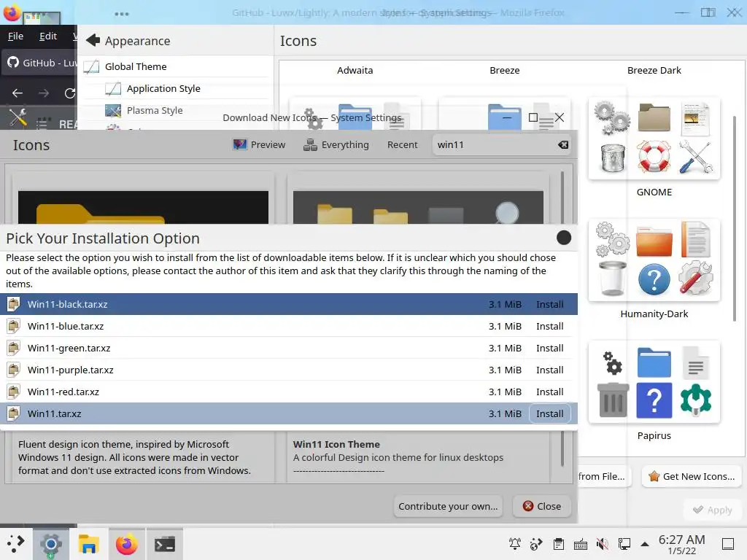The image size is (747, 560).
Task: Expand the hidden system tray icons
Action: (x=645, y=544)
